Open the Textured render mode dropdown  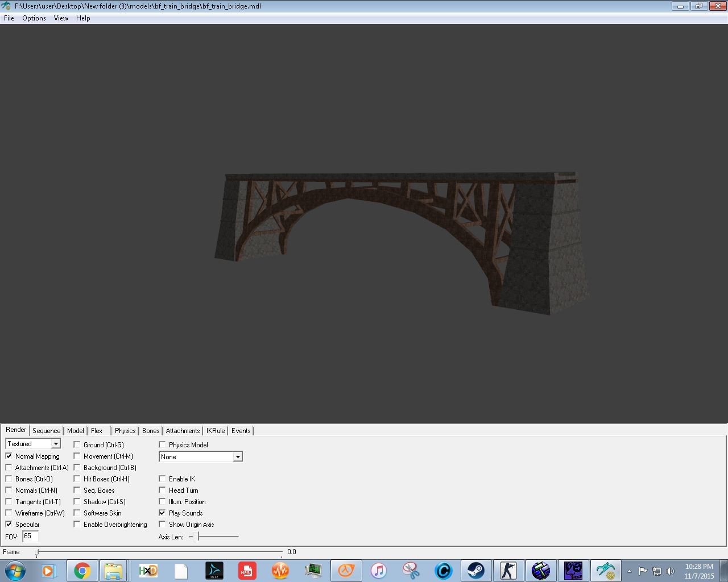[x=55, y=443]
